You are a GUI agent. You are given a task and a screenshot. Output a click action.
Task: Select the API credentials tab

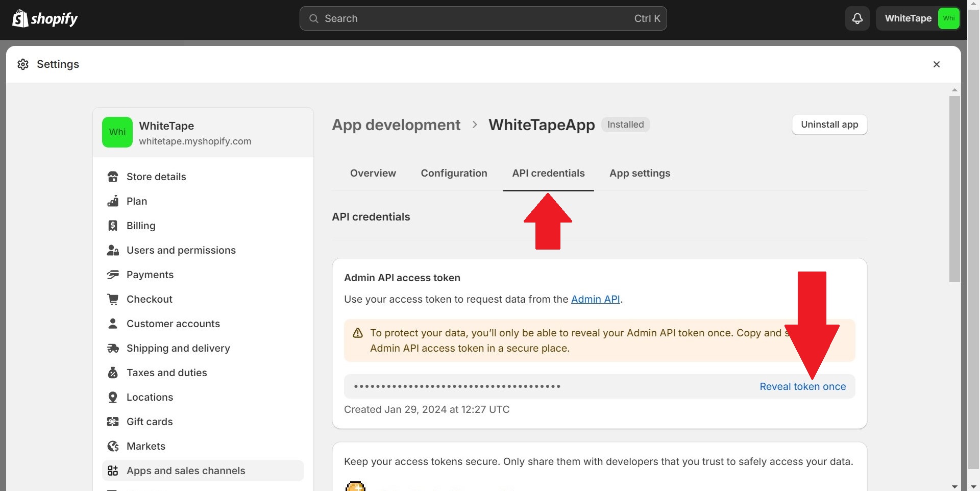[549, 173]
